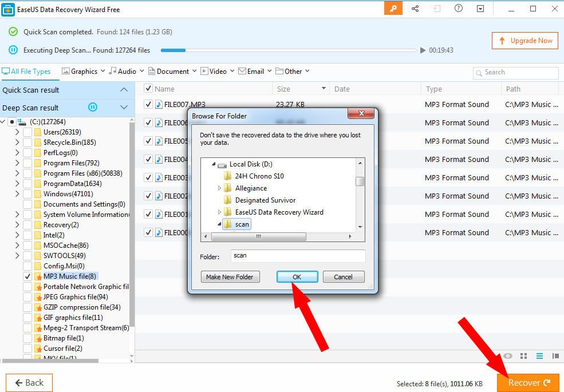Cancel the Browse For Folder dialog
The height and width of the screenshot is (392, 564).
(x=344, y=277)
